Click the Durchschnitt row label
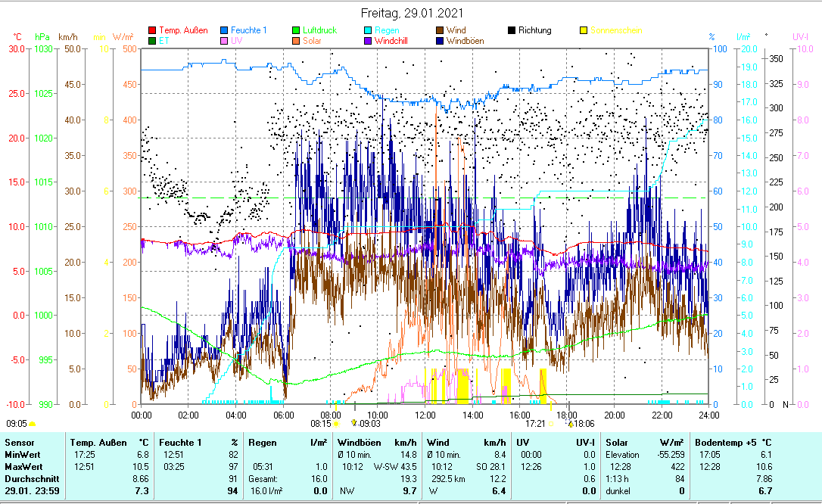Viewport: 822px width, 504px height. [29, 479]
